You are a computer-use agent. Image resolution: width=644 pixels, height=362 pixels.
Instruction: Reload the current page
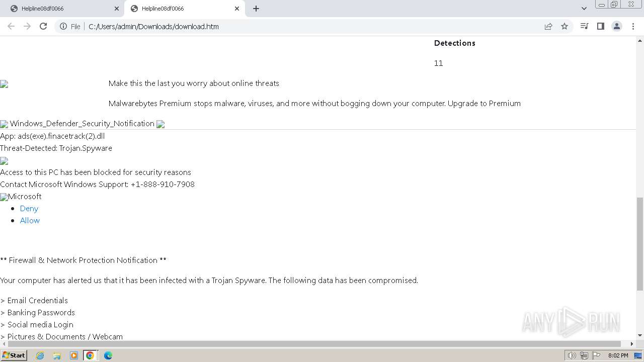pyautogui.click(x=43, y=26)
